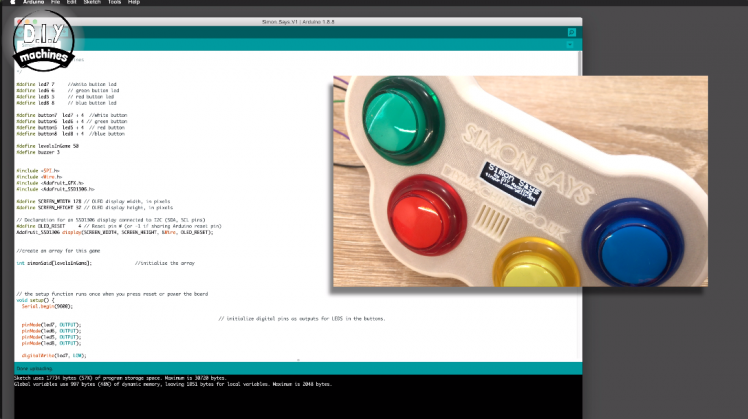
Task: Open the Sketch menu
Action: pyautogui.click(x=92, y=2)
